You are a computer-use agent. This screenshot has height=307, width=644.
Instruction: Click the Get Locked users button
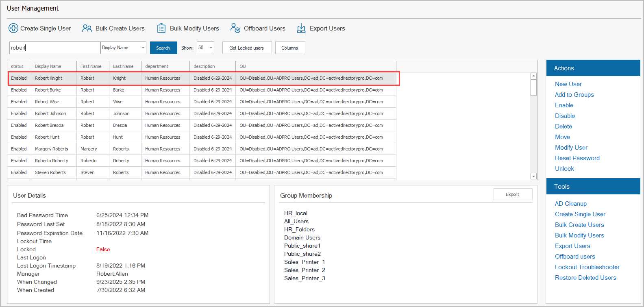click(x=246, y=48)
